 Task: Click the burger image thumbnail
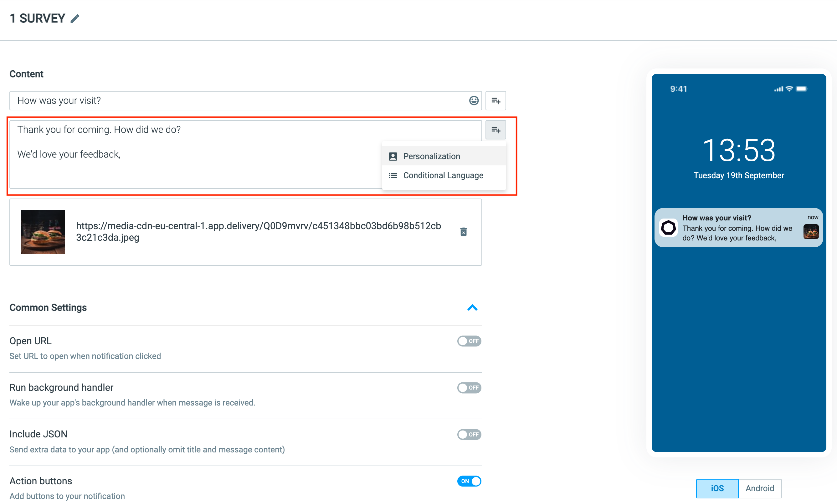pyautogui.click(x=43, y=232)
